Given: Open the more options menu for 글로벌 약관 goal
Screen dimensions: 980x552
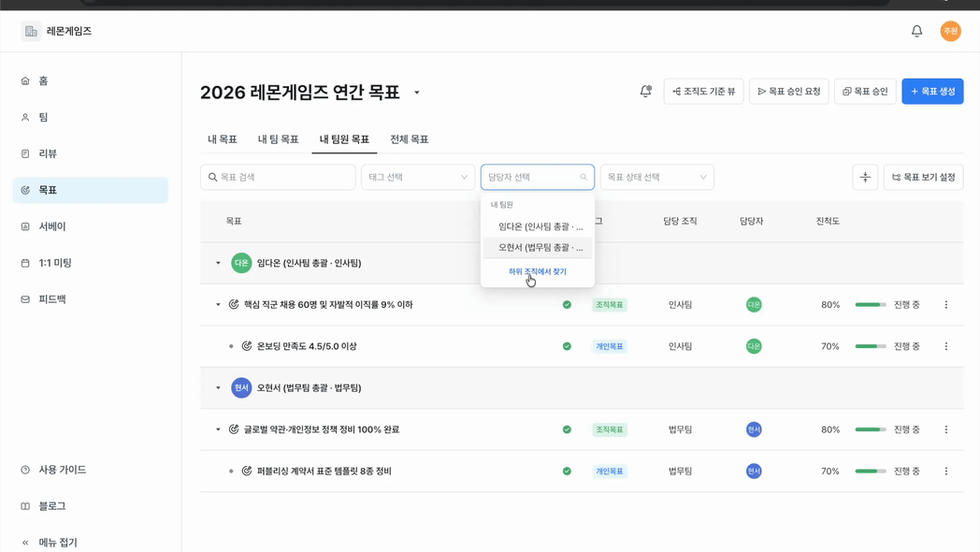Looking at the screenshot, I should (x=945, y=429).
